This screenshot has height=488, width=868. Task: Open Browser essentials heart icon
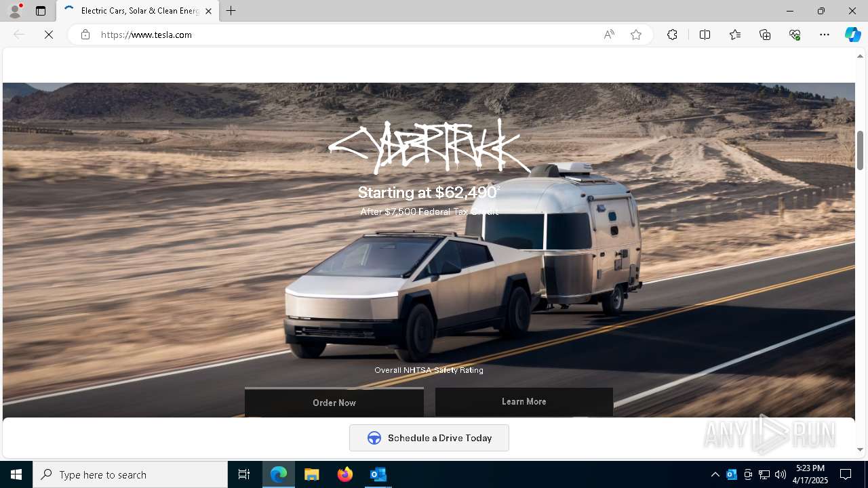795,35
